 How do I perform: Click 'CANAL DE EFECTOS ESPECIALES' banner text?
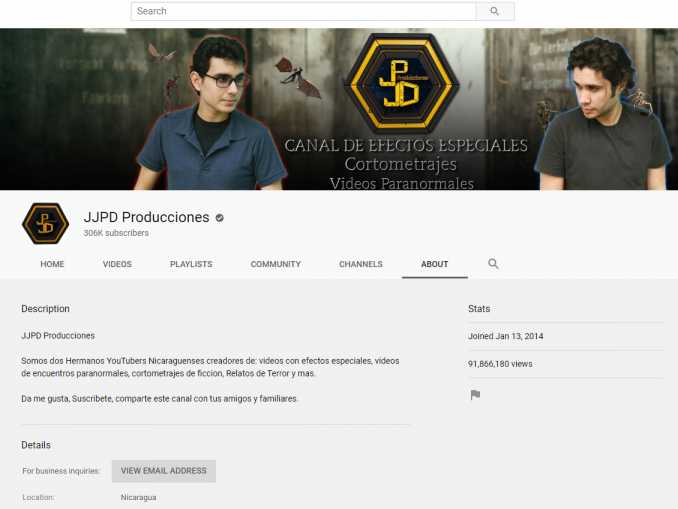point(406,145)
